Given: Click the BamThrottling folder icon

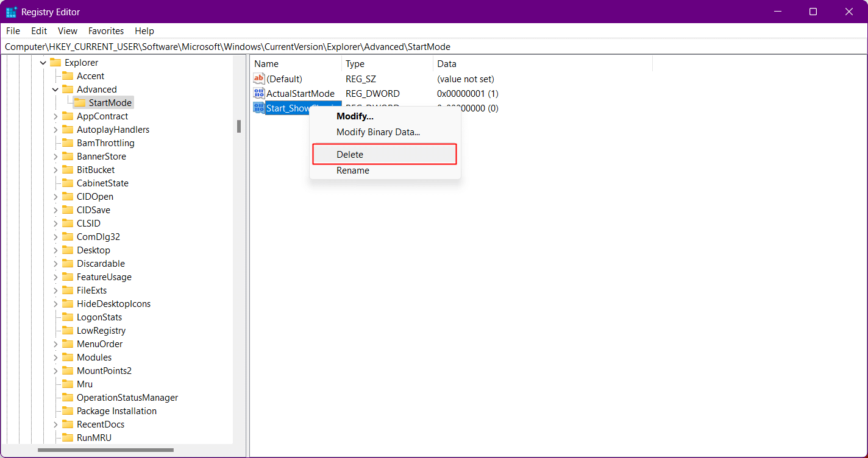Looking at the screenshot, I should [68, 143].
